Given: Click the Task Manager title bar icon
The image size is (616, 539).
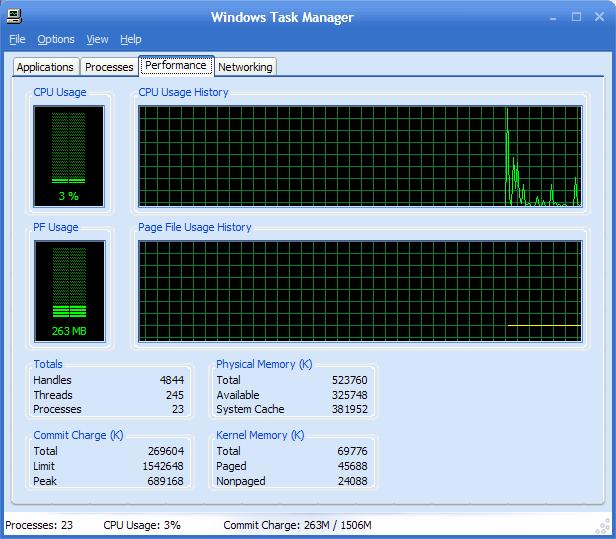Looking at the screenshot, I should [x=14, y=16].
